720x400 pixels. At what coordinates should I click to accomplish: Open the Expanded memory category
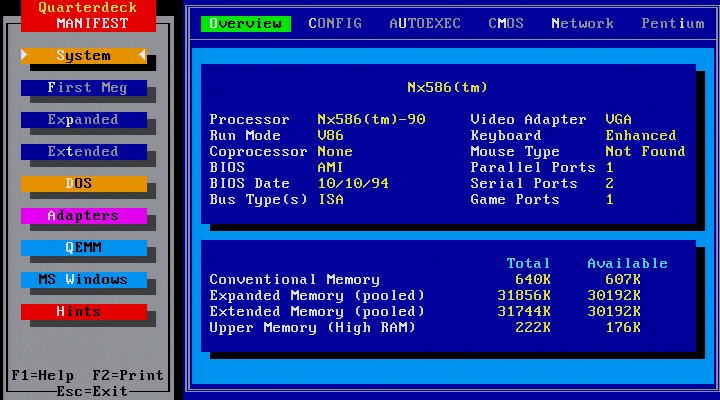(x=84, y=120)
